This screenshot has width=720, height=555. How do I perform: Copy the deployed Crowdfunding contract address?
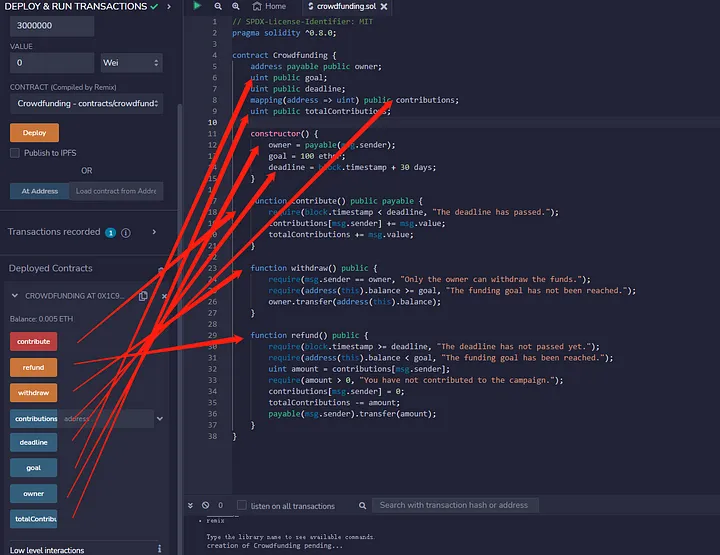coord(143,296)
